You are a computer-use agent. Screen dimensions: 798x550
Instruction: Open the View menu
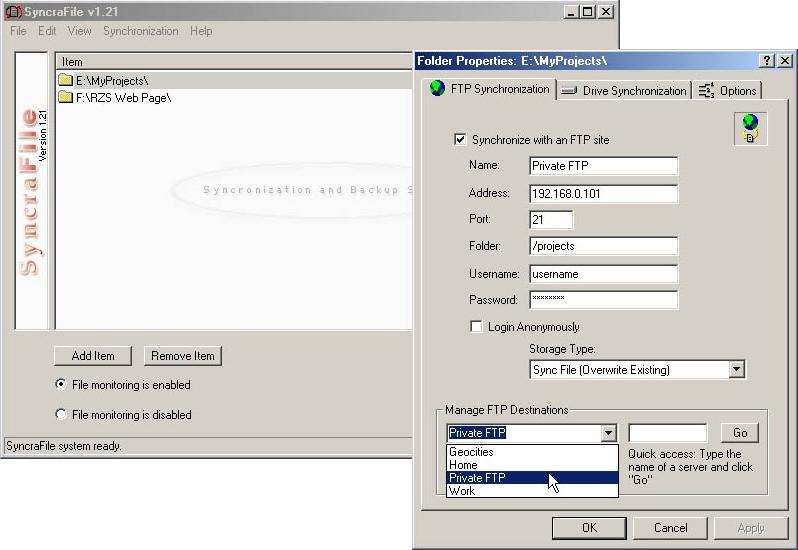click(79, 31)
